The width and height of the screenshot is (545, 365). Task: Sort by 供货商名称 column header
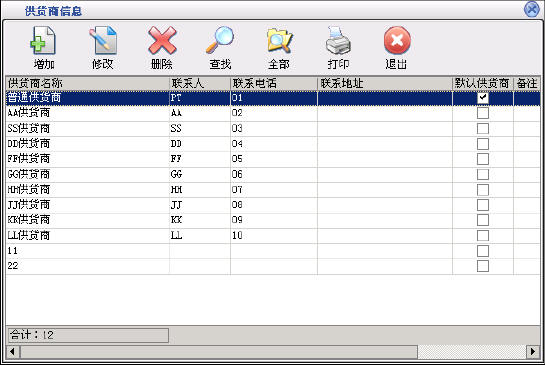(x=88, y=83)
